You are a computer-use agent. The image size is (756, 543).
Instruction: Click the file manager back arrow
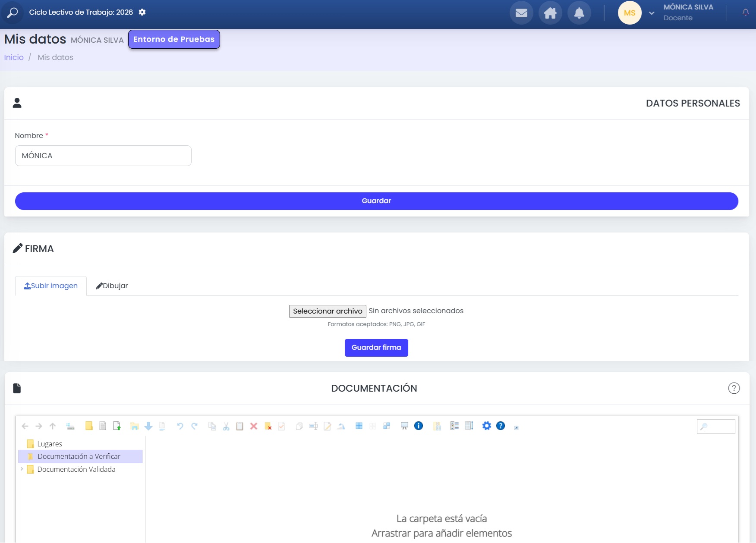point(25,426)
